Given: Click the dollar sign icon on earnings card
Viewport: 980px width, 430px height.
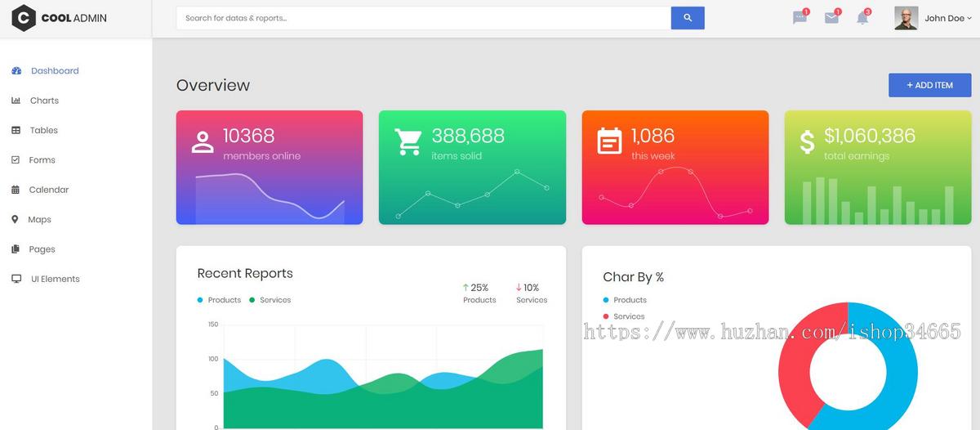Looking at the screenshot, I should click(x=807, y=142).
